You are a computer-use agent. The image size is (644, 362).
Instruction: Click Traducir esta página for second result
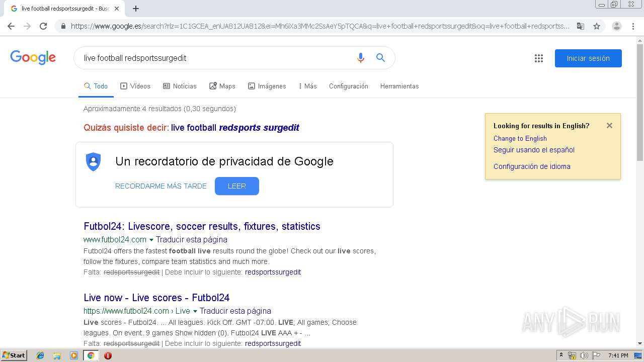pos(235,311)
